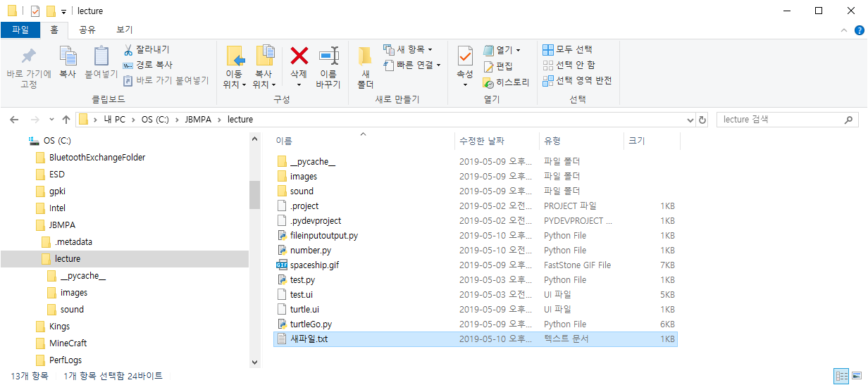868x385 pixels.
Task: Click 모두 선택 (Select all)
Action: pyautogui.click(x=567, y=50)
